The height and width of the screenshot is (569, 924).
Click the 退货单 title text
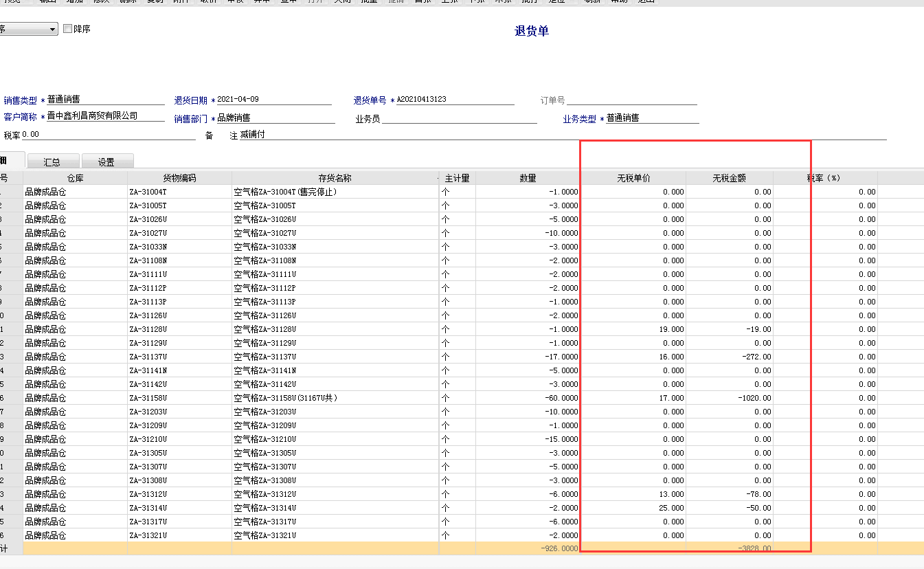(532, 31)
